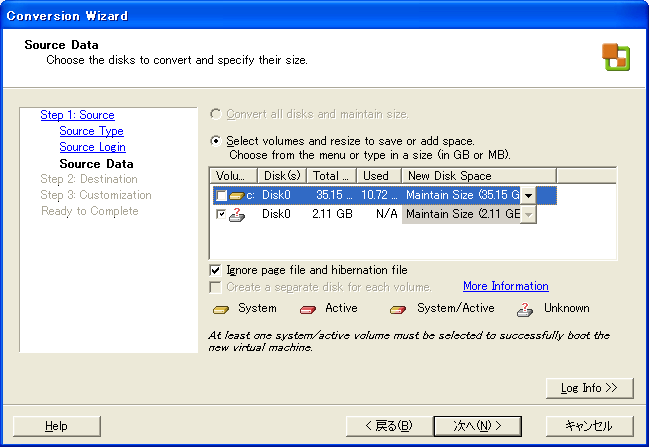The width and height of the screenshot is (649, 447).
Task: Open the Source Login step
Action: click(92, 147)
